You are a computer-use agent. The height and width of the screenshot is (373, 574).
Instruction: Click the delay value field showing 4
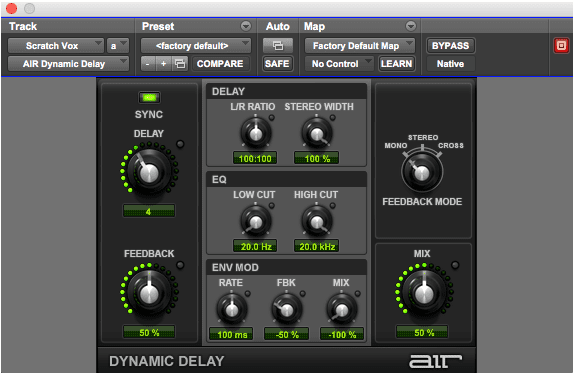tap(149, 211)
